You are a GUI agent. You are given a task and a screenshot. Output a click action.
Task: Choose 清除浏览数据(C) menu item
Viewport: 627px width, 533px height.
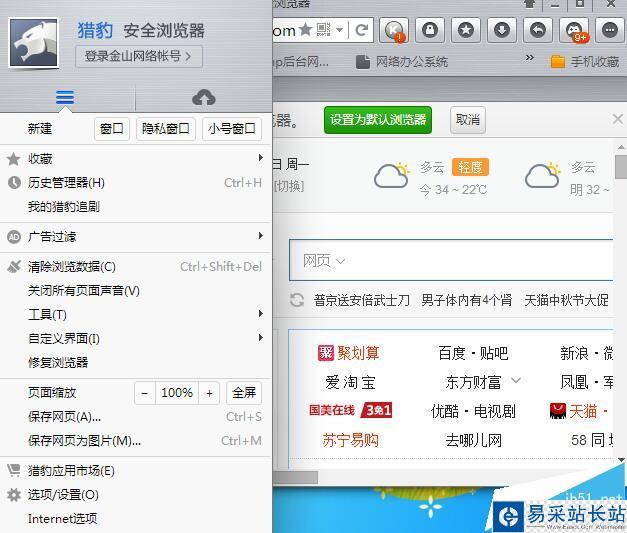pyautogui.click(x=136, y=267)
